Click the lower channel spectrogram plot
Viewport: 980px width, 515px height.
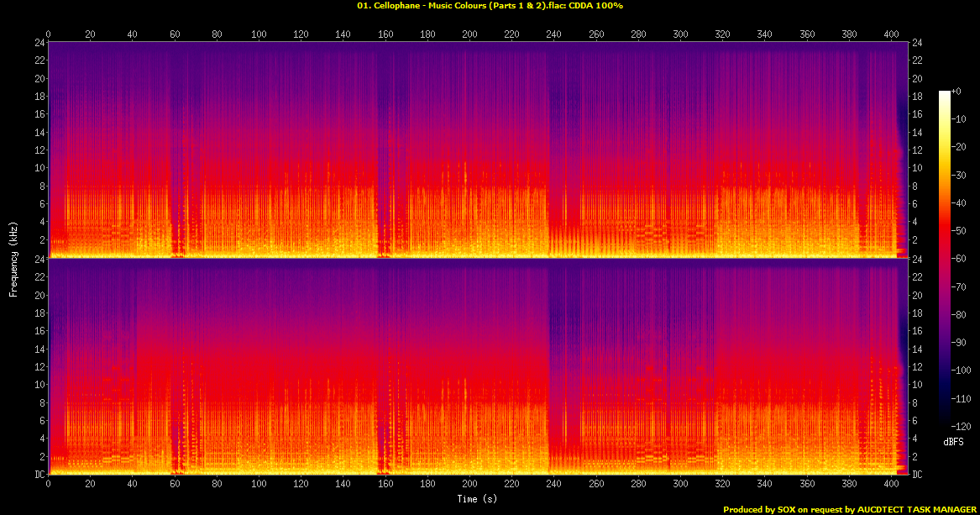tap(478, 366)
